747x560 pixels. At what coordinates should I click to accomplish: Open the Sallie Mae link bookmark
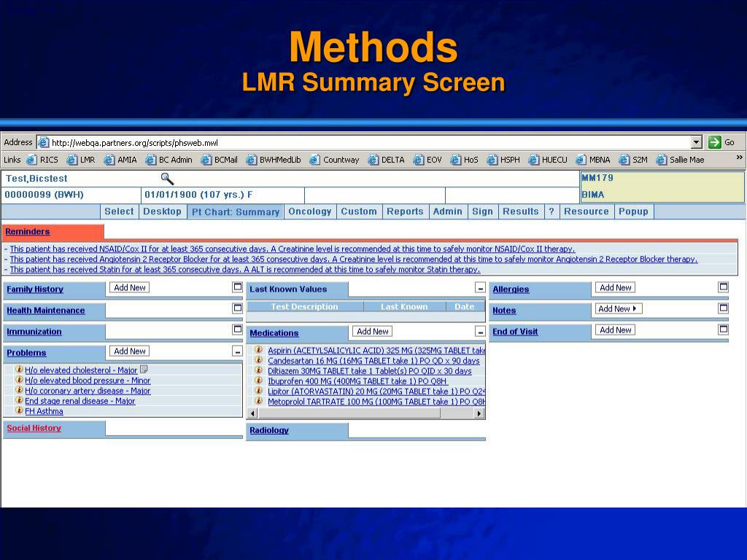coord(681,160)
